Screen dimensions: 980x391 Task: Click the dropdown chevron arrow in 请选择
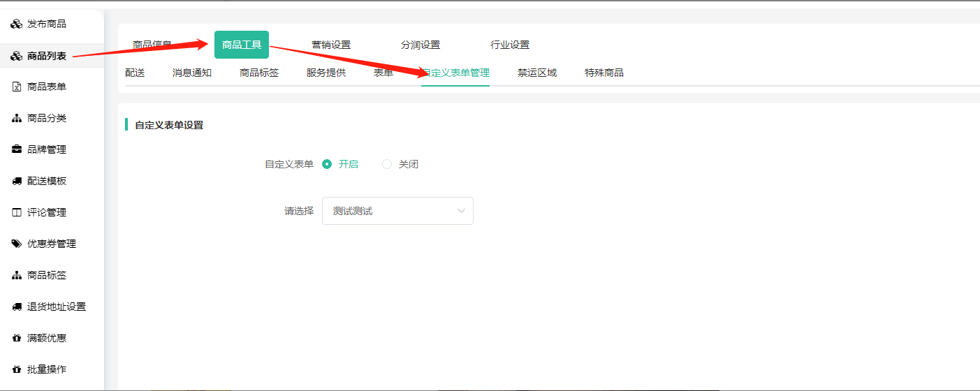461,211
